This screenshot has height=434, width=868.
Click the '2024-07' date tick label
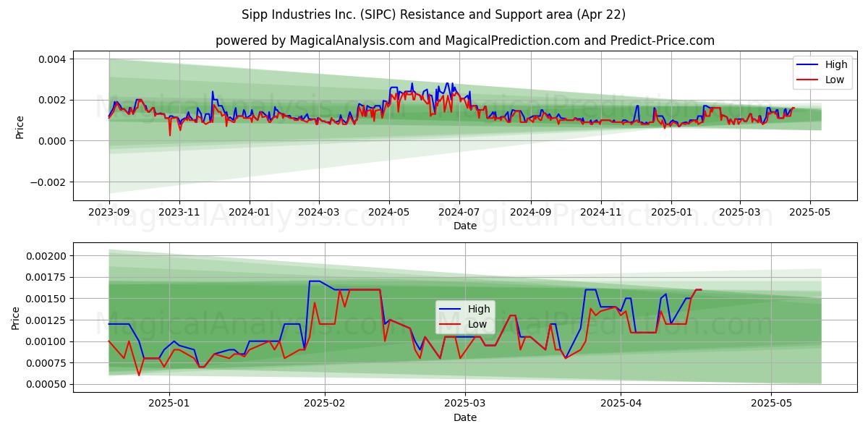tap(459, 213)
